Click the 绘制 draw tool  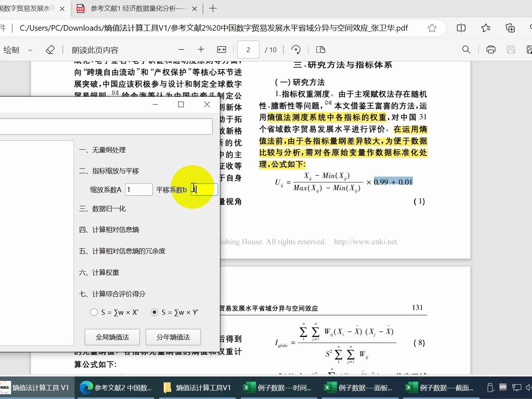click(11, 50)
